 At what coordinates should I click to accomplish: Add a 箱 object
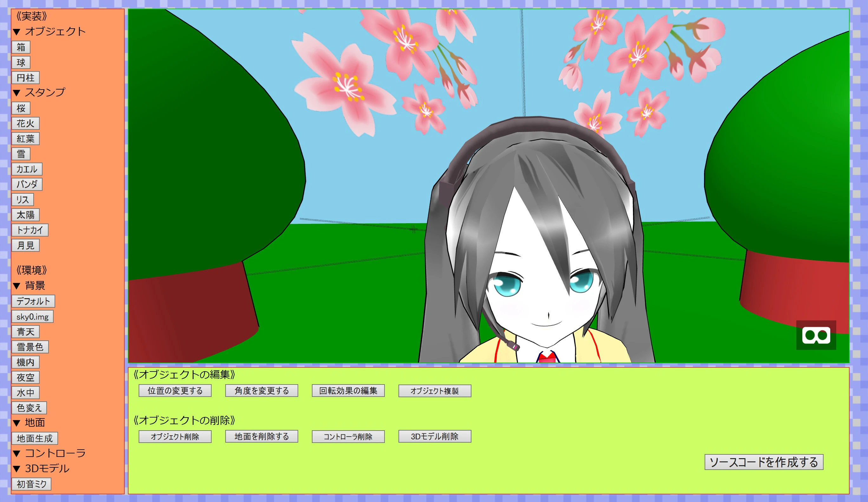pyautogui.click(x=21, y=47)
